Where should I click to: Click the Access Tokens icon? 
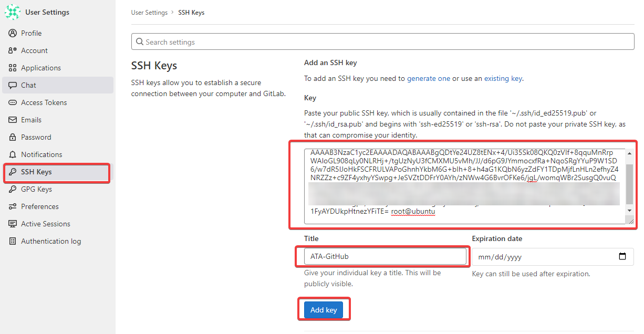(13, 102)
